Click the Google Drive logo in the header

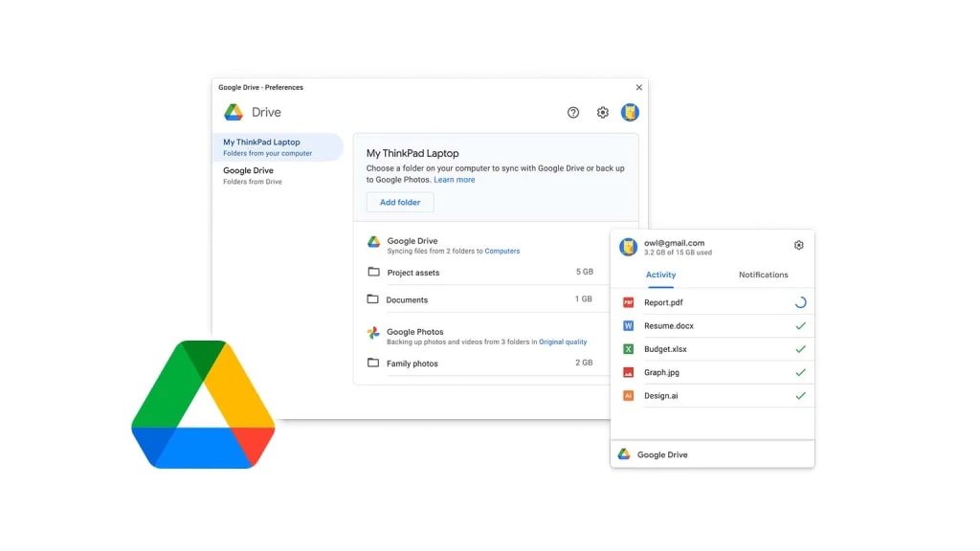coord(233,112)
